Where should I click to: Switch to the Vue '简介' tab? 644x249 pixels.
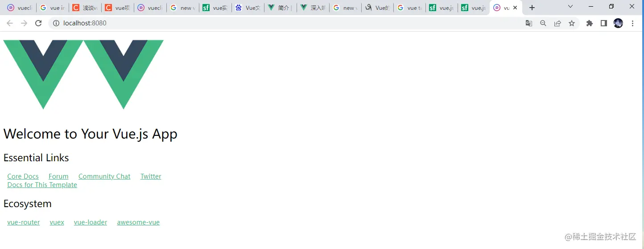pos(281,8)
